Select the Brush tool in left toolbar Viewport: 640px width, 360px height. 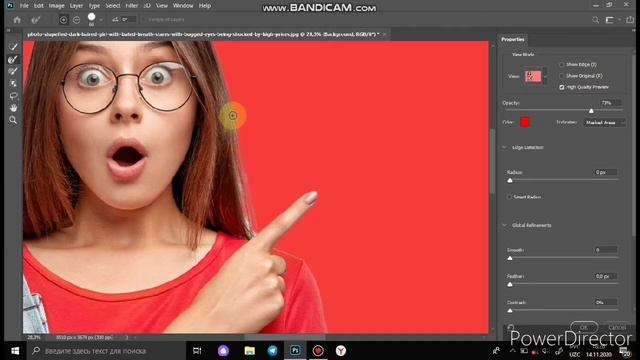(x=13, y=71)
